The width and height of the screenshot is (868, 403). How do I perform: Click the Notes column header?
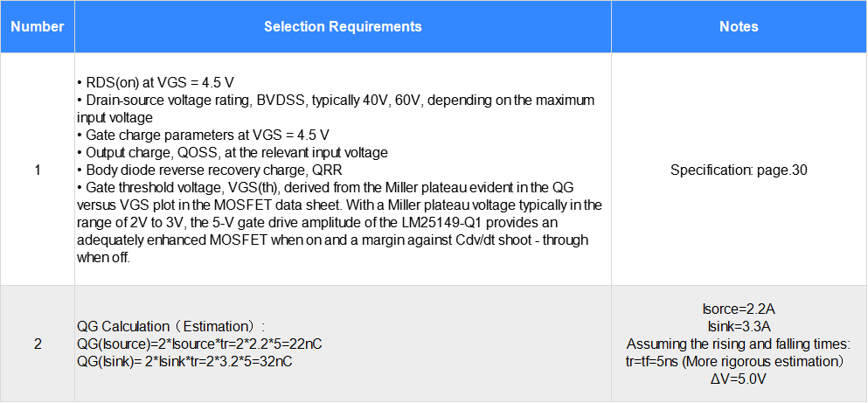tap(739, 26)
